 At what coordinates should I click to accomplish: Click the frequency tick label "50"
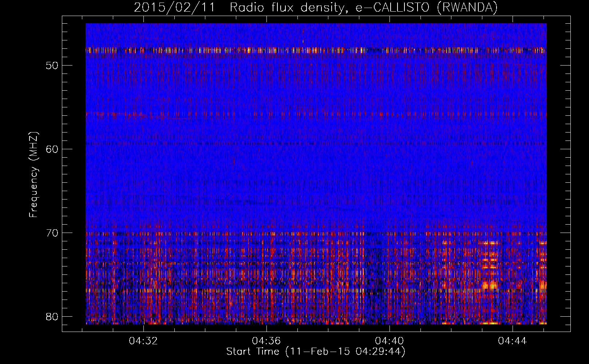[52, 66]
